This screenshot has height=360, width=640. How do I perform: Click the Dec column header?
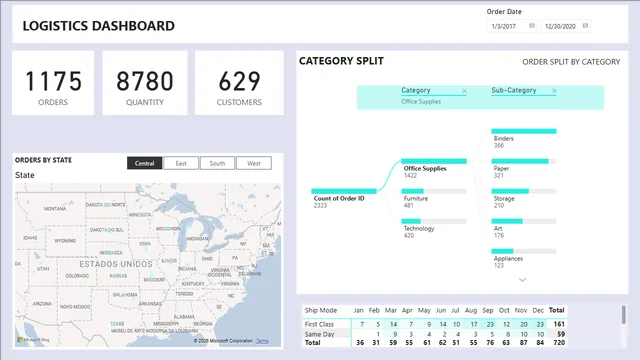(x=538, y=311)
